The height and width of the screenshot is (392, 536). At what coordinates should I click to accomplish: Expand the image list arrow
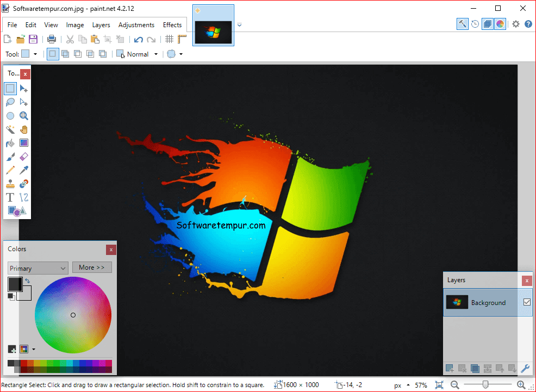[240, 24]
